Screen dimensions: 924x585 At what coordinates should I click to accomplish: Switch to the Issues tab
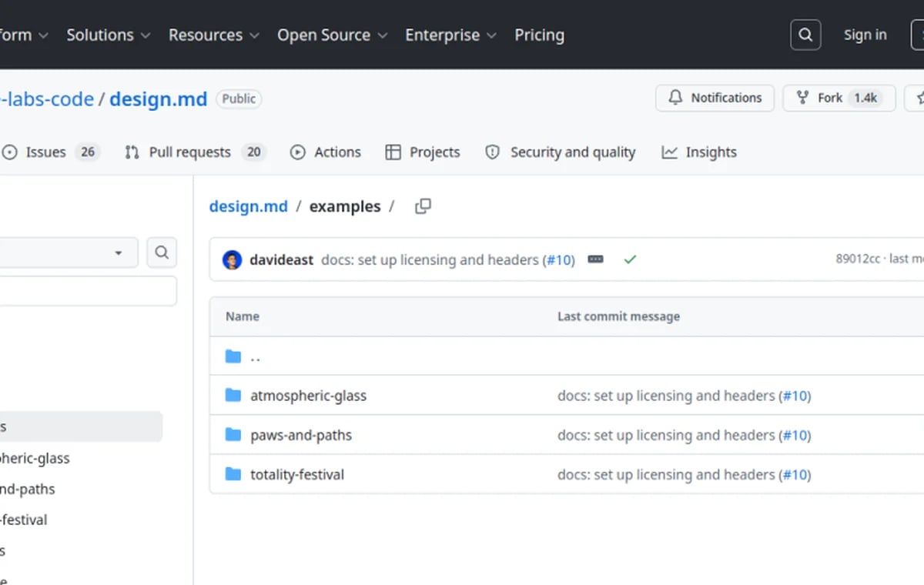click(51, 152)
